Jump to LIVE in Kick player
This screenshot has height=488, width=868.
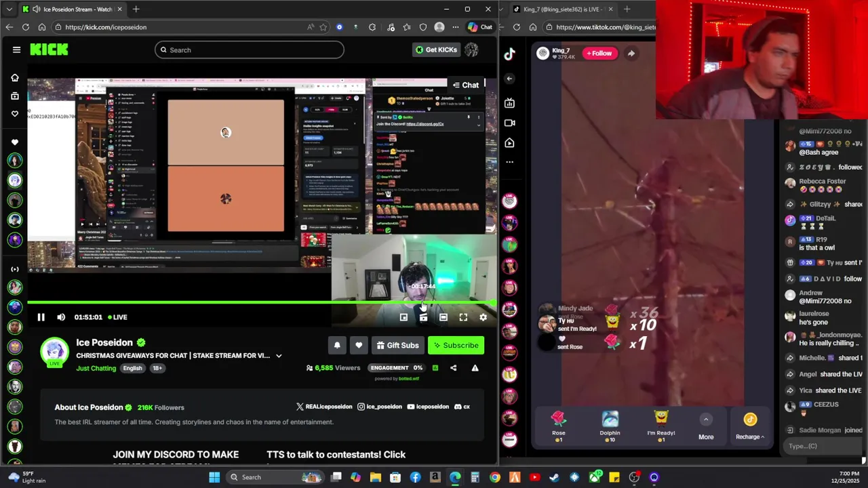(117, 317)
